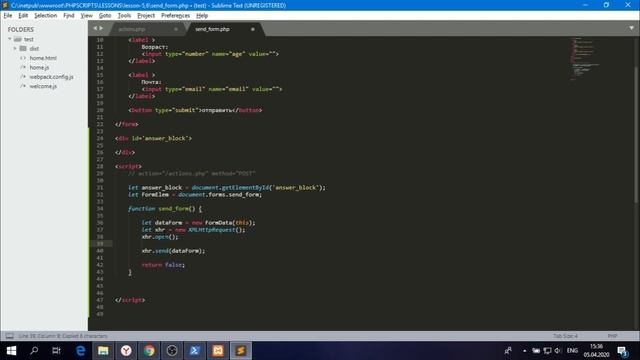Click the FOLDERS sidebar heading

click(x=21, y=29)
